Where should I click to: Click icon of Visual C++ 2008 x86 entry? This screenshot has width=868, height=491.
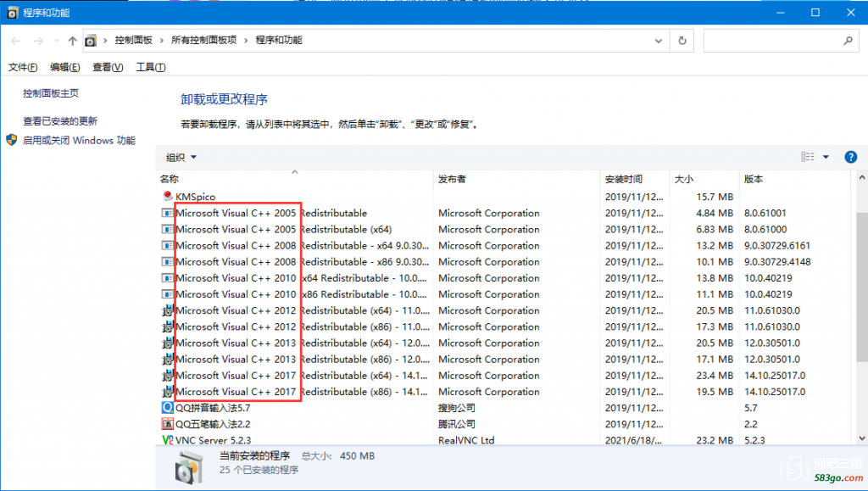click(x=167, y=261)
